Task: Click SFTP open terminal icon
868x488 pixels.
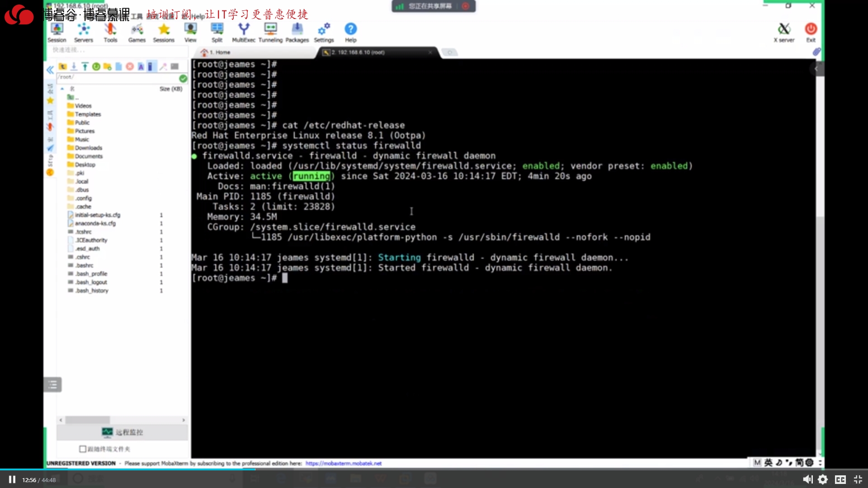Action: click(x=175, y=66)
